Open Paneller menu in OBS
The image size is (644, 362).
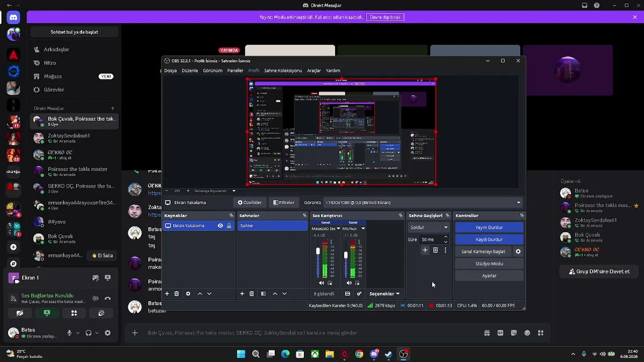pyautogui.click(x=235, y=71)
